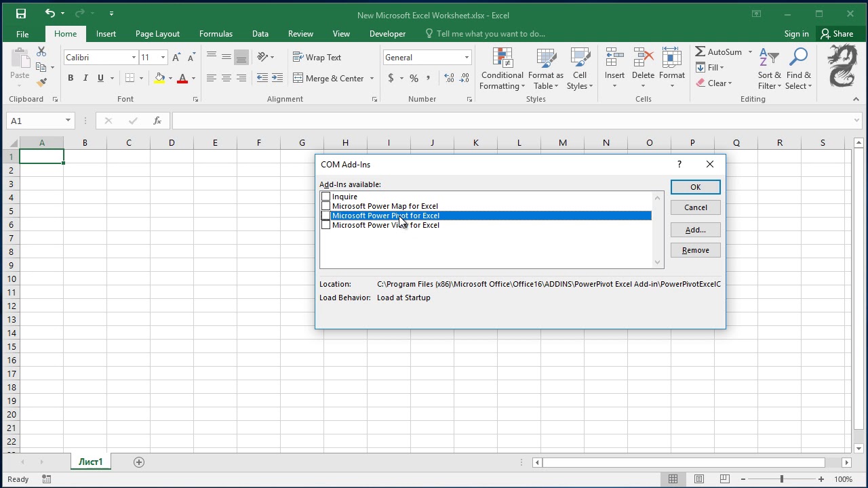Open Sort & Filter dropdown
868x488 pixels.
(x=769, y=68)
